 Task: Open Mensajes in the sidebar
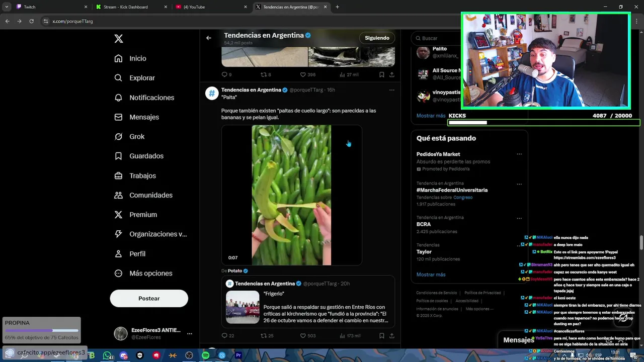click(136, 117)
